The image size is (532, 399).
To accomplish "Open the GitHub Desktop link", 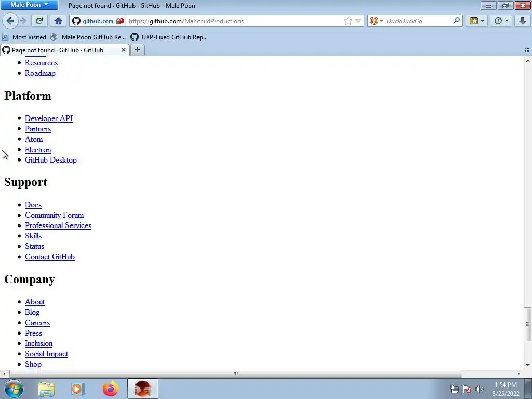I will (x=50, y=160).
